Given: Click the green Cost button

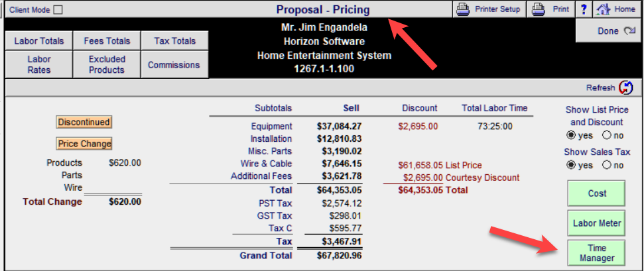Looking at the screenshot, I should (x=597, y=193).
